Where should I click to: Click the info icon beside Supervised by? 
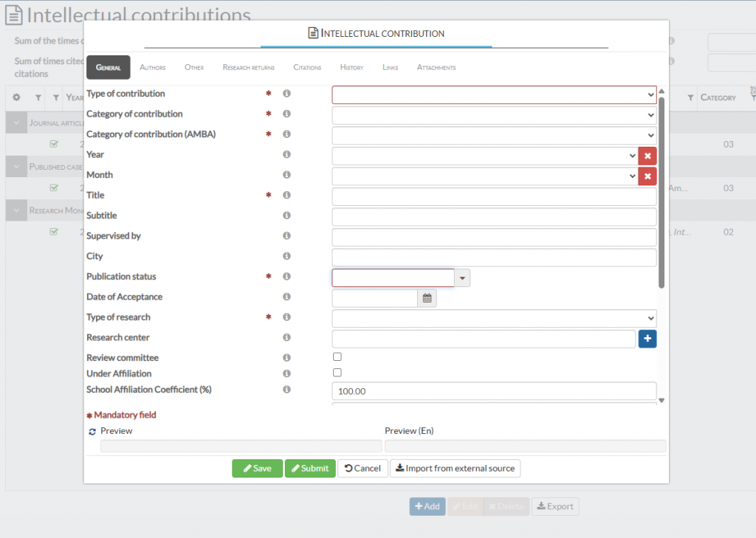point(286,236)
